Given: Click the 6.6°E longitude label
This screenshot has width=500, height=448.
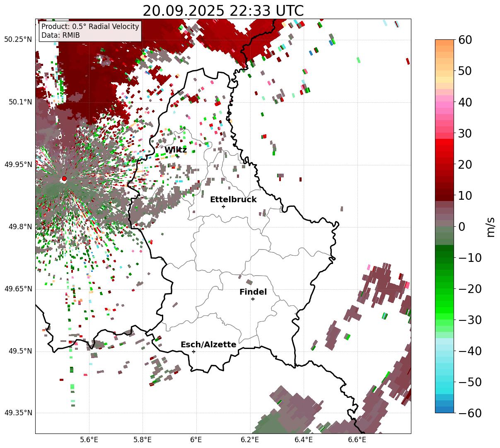Looking at the screenshot, I should pos(357,440).
